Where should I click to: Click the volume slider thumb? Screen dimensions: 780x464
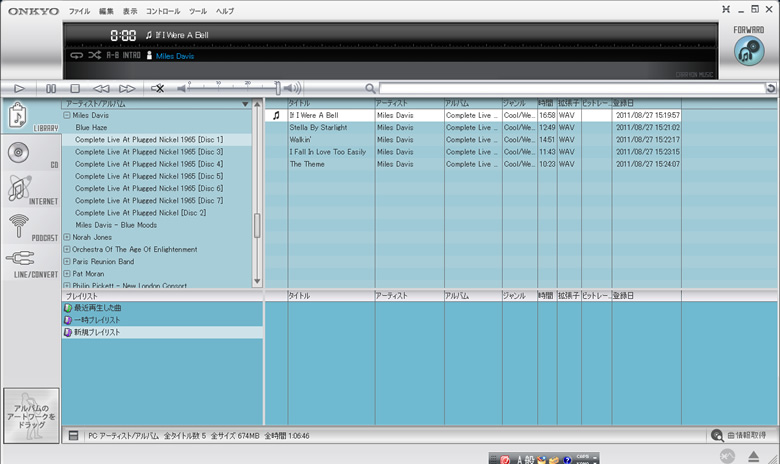(278, 88)
